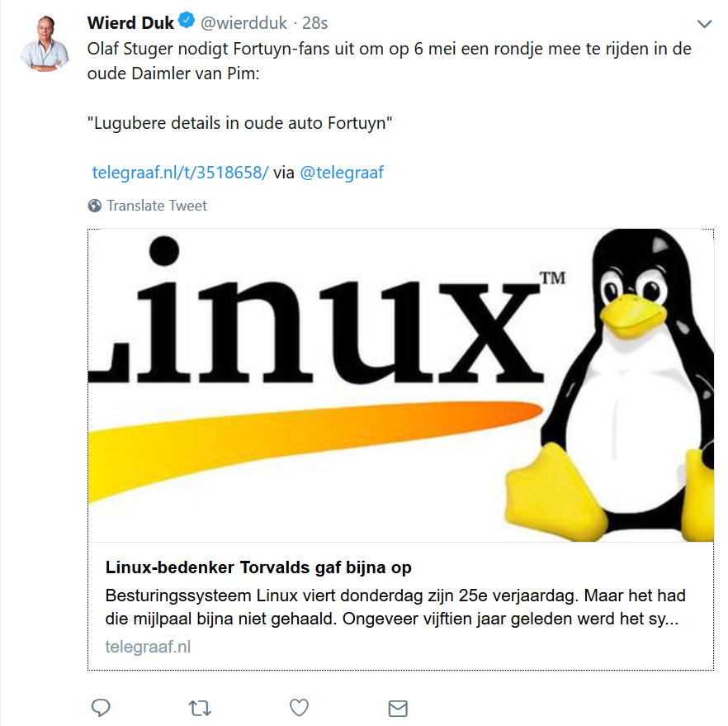This screenshot has height=726, width=728.
Task: Open headline Linux-bedenker Torvalds gaf bijna op
Action: 258,567
